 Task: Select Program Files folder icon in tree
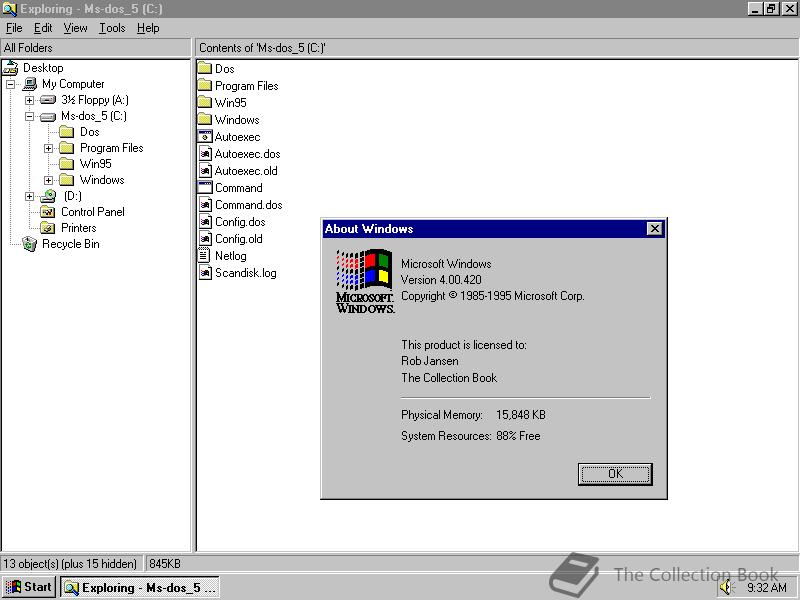coord(66,148)
